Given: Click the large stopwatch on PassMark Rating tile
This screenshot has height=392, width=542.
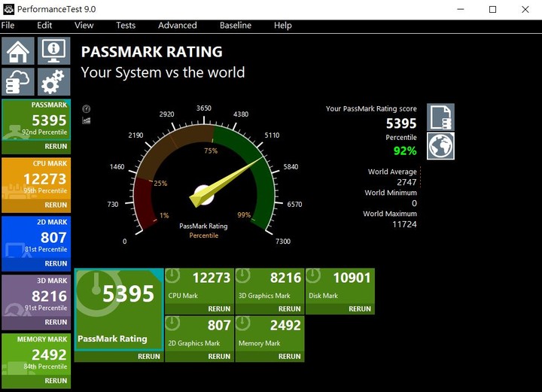Looking at the screenshot, I should point(97,293).
